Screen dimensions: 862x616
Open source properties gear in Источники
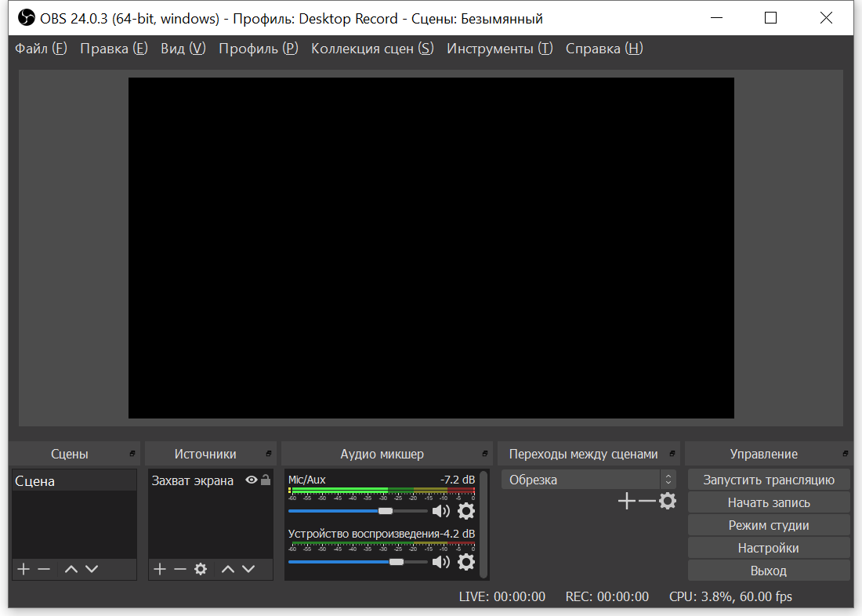click(201, 569)
